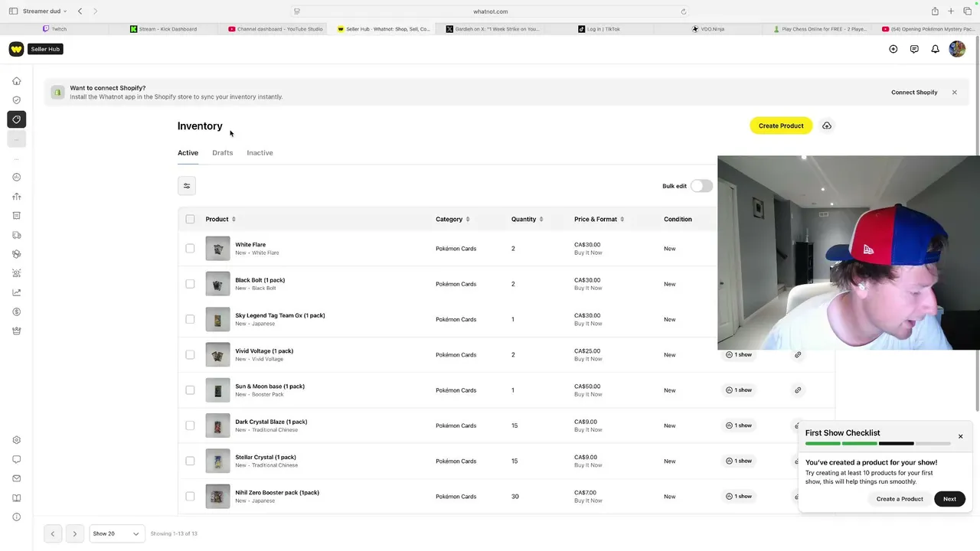Open the crown icon in sidebar
The height and width of the screenshot is (551, 980).
click(x=16, y=331)
